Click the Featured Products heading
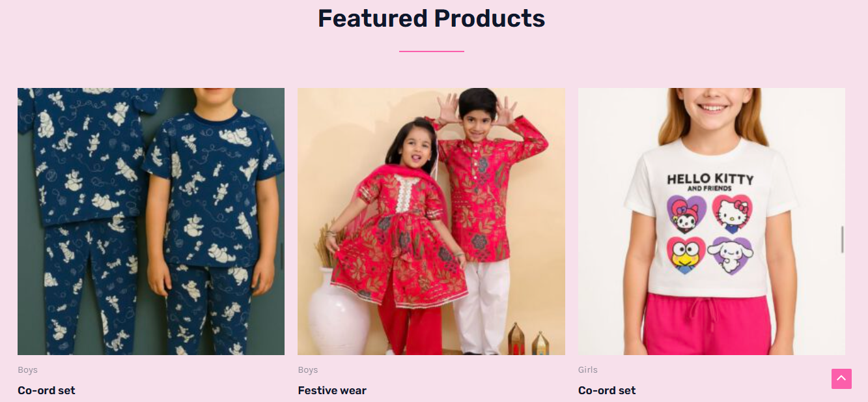Screen dimensions: 868x402 click(x=431, y=18)
